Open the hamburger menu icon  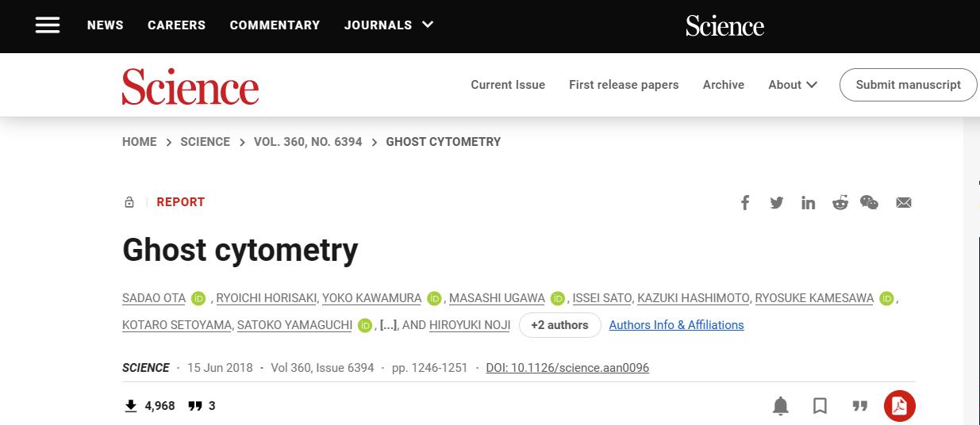point(48,25)
